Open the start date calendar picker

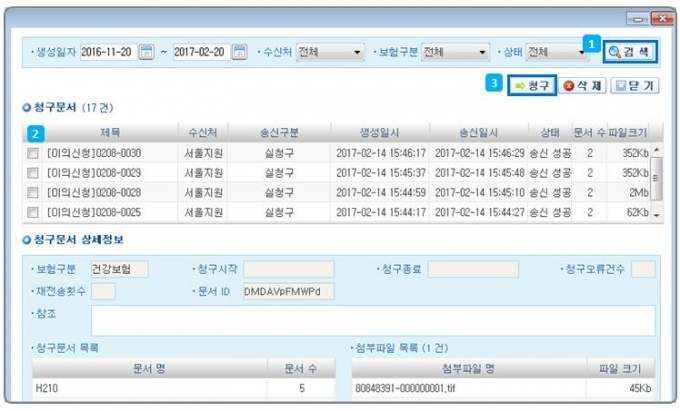[x=146, y=52]
